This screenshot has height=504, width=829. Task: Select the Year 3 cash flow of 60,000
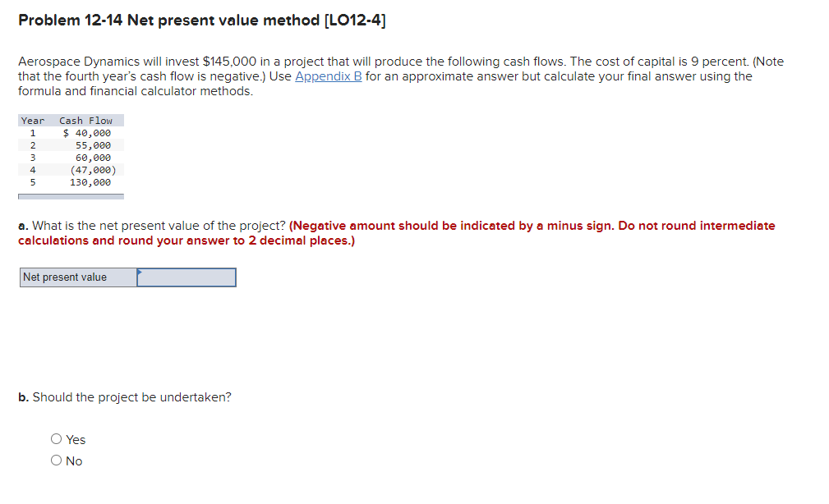coord(94,157)
